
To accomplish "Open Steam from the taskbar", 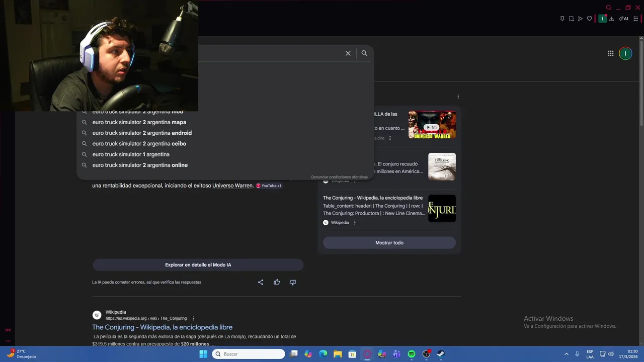I will pyautogui.click(x=441, y=354).
